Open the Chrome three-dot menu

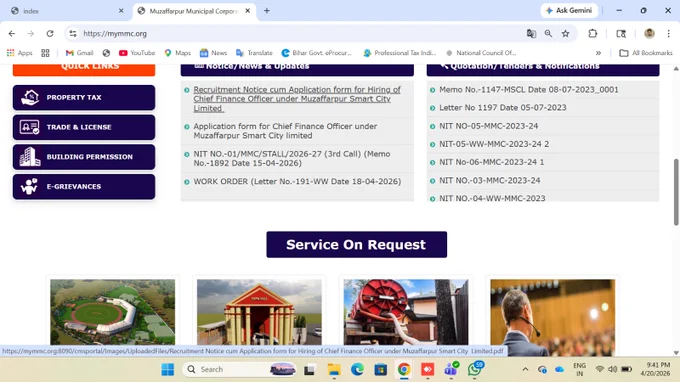point(668,33)
